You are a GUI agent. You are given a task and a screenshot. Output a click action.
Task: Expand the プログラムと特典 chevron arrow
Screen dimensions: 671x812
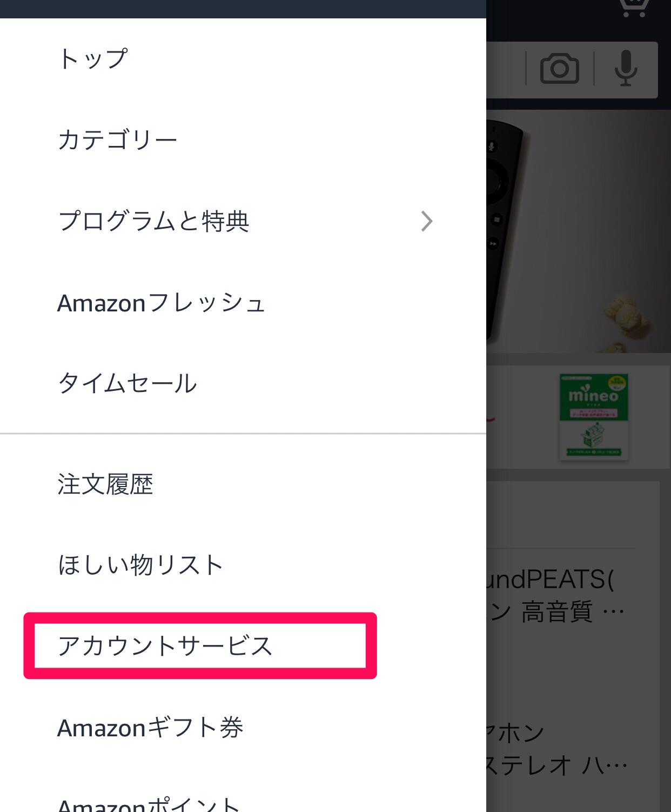click(427, 221)
